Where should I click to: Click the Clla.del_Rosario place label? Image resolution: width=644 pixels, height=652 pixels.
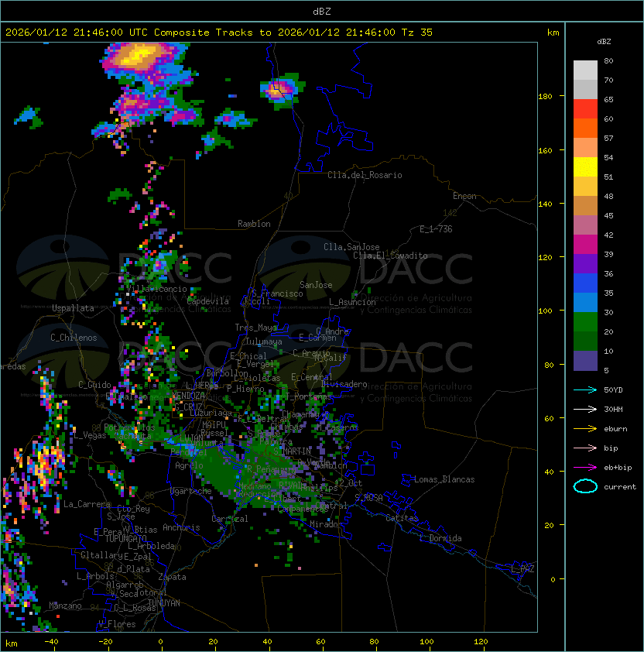click(365, 175)
